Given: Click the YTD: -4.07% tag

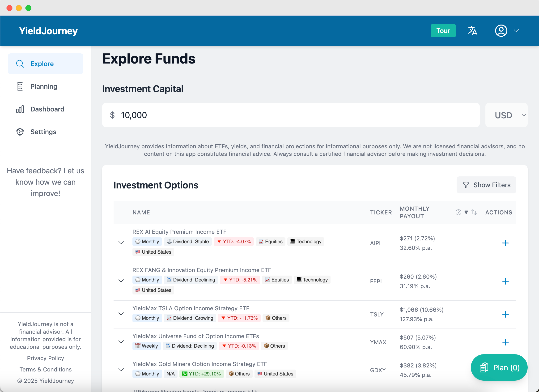Looking at the screenshot, I should coord(234,242).
